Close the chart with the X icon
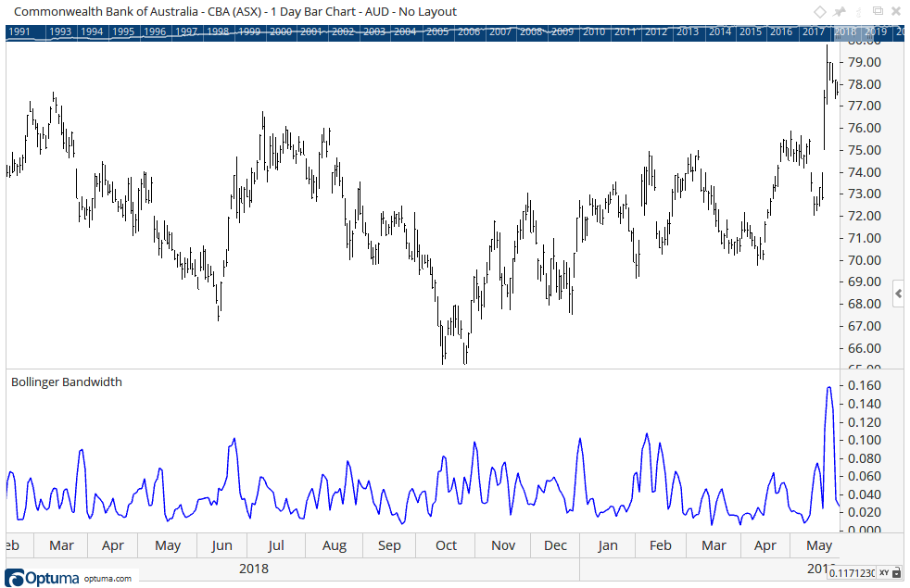Screen dimensions: 910x588 [x=896, y=12]
